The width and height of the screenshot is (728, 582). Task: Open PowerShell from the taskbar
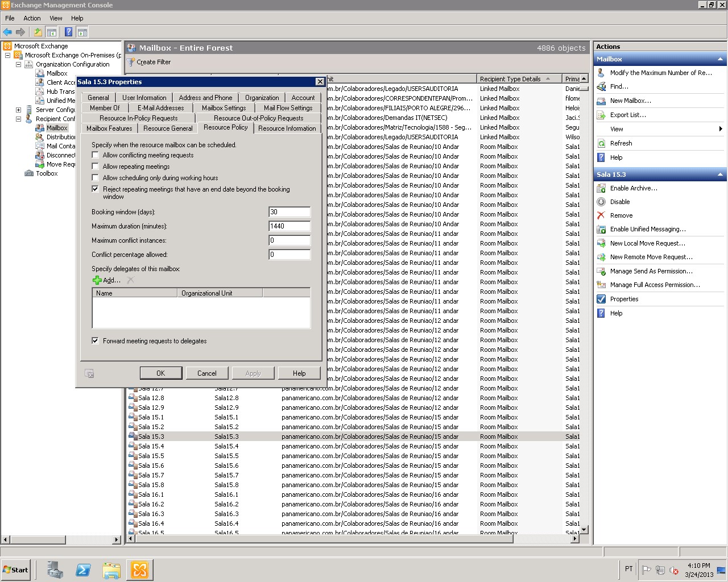83,569
